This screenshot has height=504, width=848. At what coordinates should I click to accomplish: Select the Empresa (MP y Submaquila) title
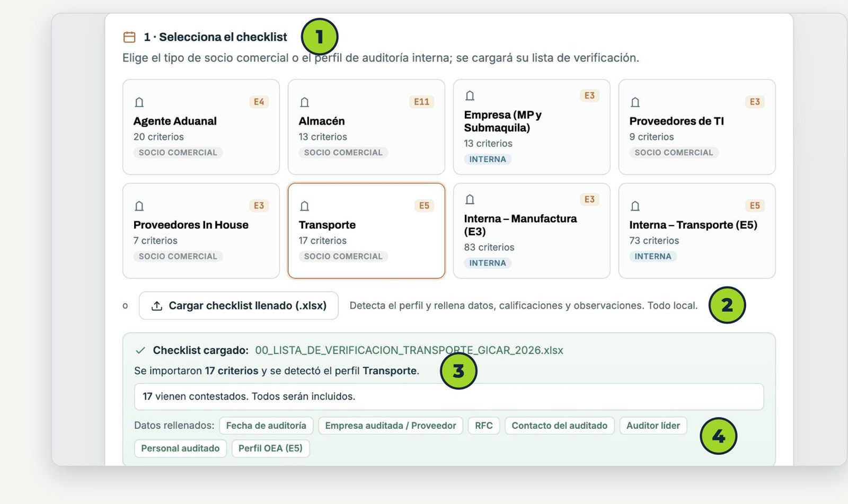(502, 121)
